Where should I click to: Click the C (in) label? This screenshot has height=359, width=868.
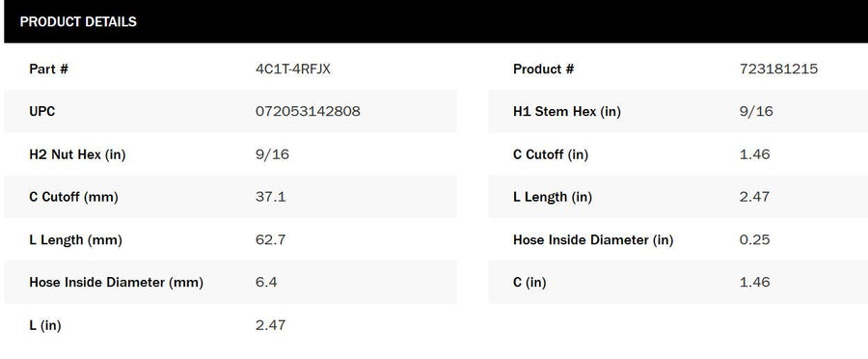[x=529, y=283]
